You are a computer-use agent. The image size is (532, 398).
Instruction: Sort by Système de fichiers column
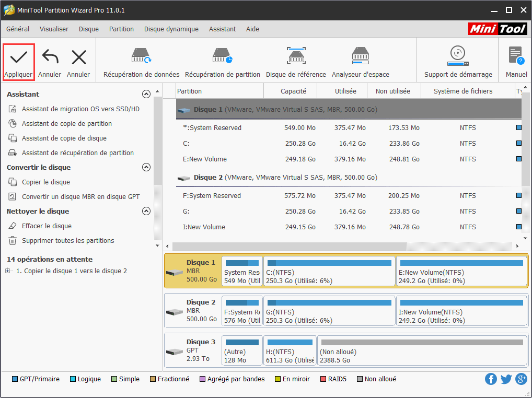(x=468, y=91)
